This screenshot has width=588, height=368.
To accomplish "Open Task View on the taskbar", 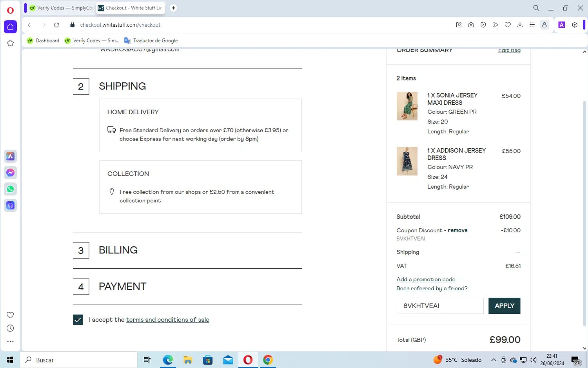I will pos(147,360).
